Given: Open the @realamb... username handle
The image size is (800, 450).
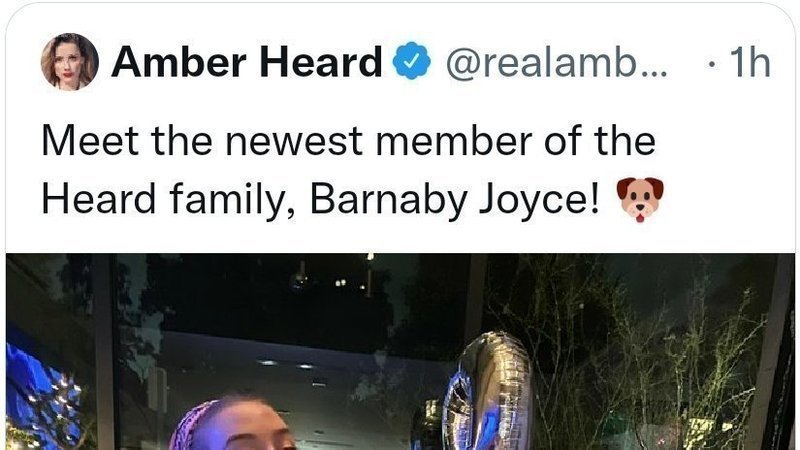Looking at the screenshot, I should (x=557, y=62).
